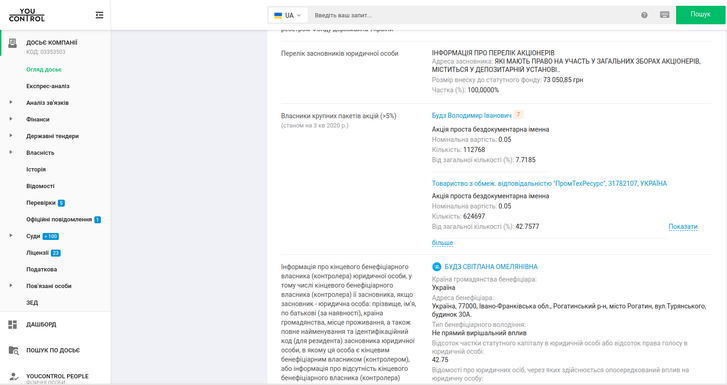Expand the Суди section arrow
This screenshot has height=385, width=727.
[11, 236]
